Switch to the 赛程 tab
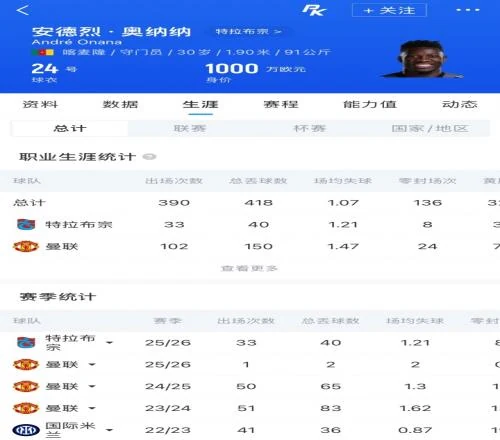 [x=281, y=104]
